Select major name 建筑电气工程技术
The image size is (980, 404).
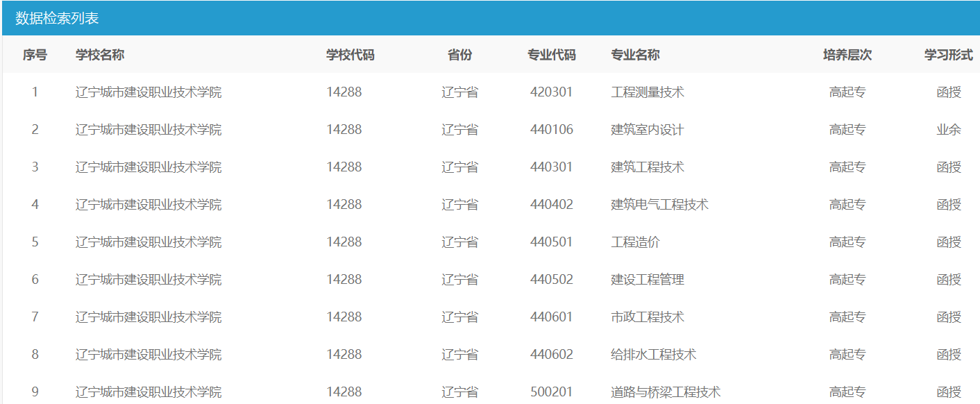click(660, 204)
